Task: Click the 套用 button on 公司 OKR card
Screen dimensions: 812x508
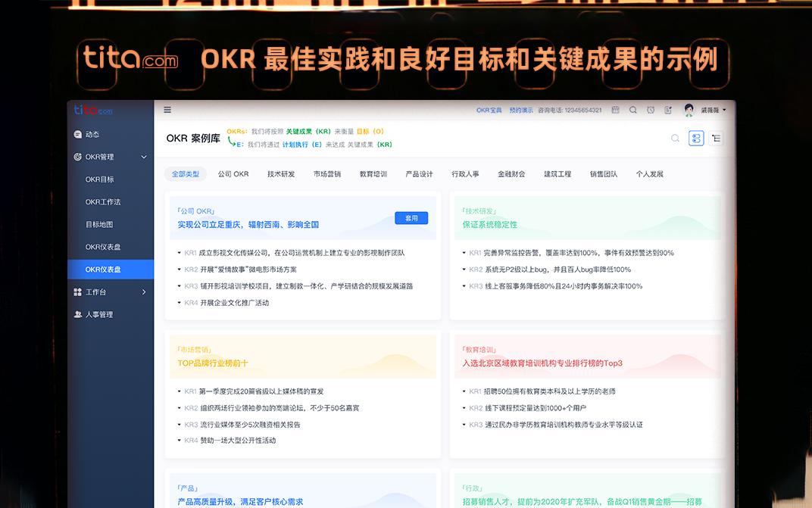Action: (x=411, y=217)
